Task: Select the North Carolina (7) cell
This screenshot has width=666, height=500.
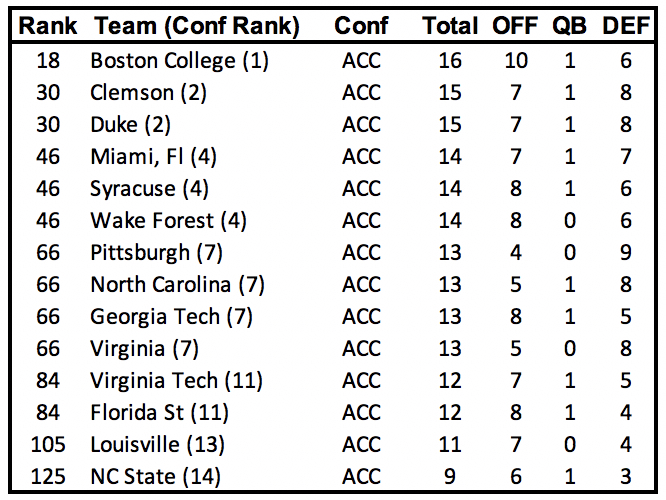Action: pos(178,284)
